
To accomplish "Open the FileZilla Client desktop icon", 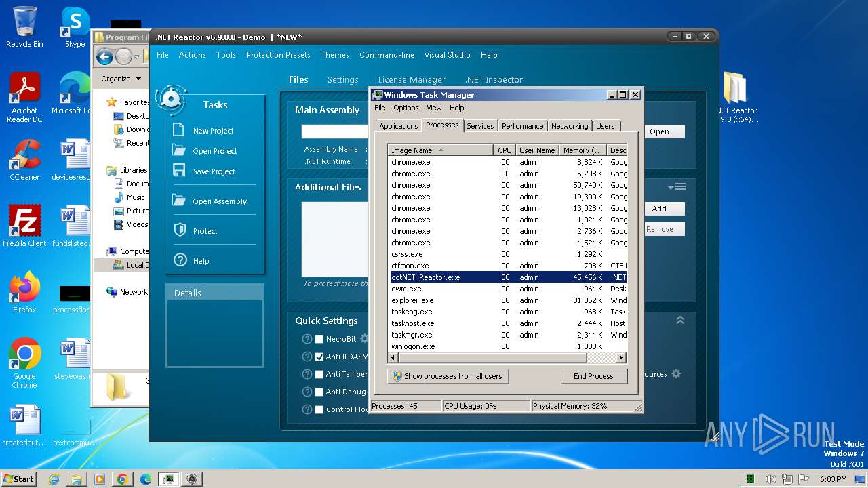I will 24,226.
